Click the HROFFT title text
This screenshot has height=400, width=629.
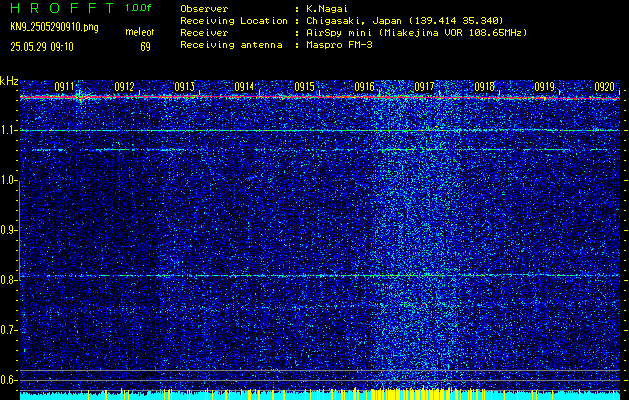click(63, 8)
